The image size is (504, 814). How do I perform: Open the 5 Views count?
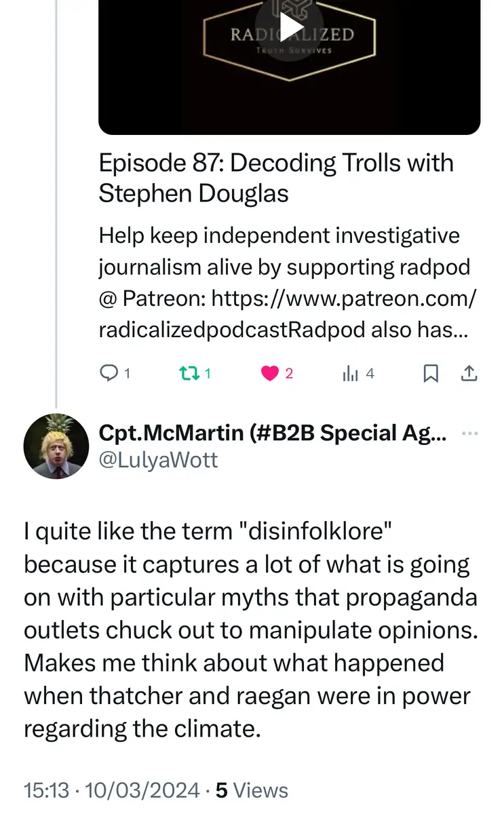coord(252,790)
